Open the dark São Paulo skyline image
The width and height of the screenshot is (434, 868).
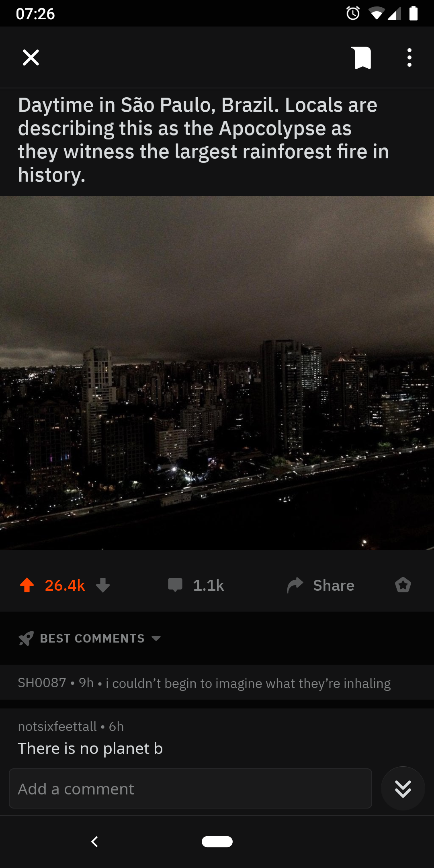pyautogui.click(x=217, y=373)
